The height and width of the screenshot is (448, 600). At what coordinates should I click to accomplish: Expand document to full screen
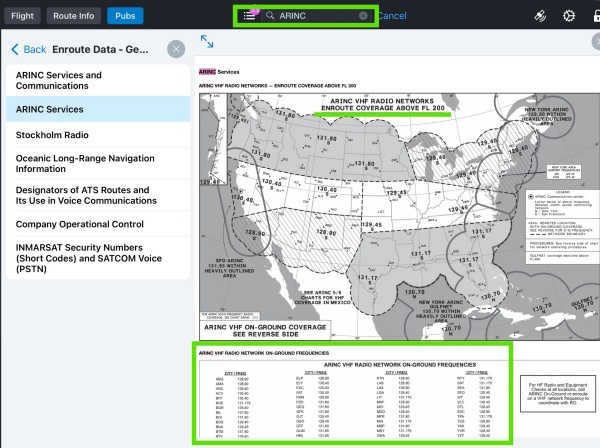click(207, 41)
